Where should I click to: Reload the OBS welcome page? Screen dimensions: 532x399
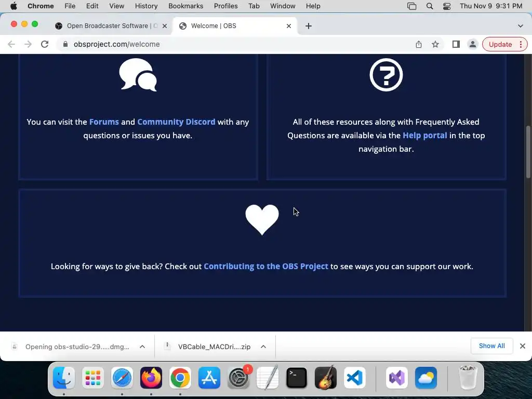coord(45,44)
